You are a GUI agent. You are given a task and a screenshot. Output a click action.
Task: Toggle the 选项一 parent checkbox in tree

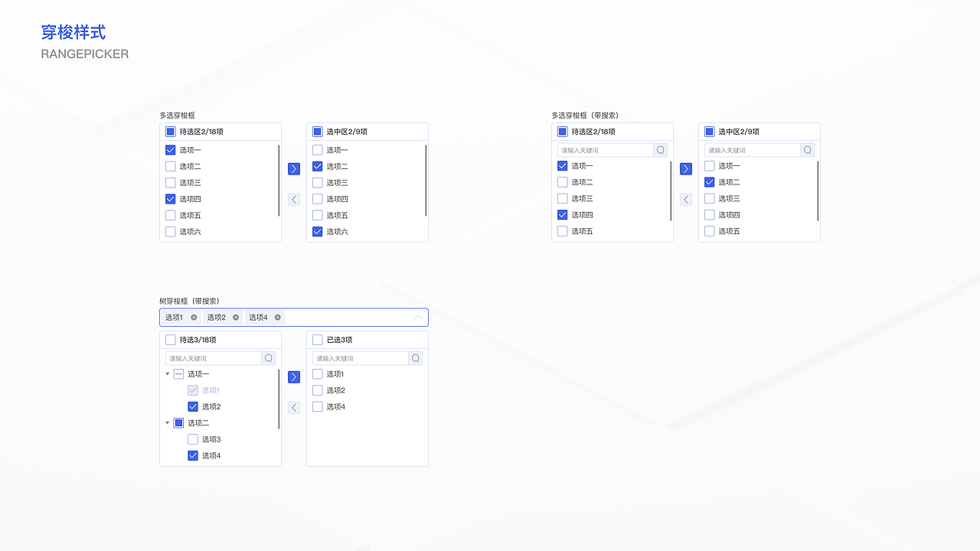click(178, 374)
